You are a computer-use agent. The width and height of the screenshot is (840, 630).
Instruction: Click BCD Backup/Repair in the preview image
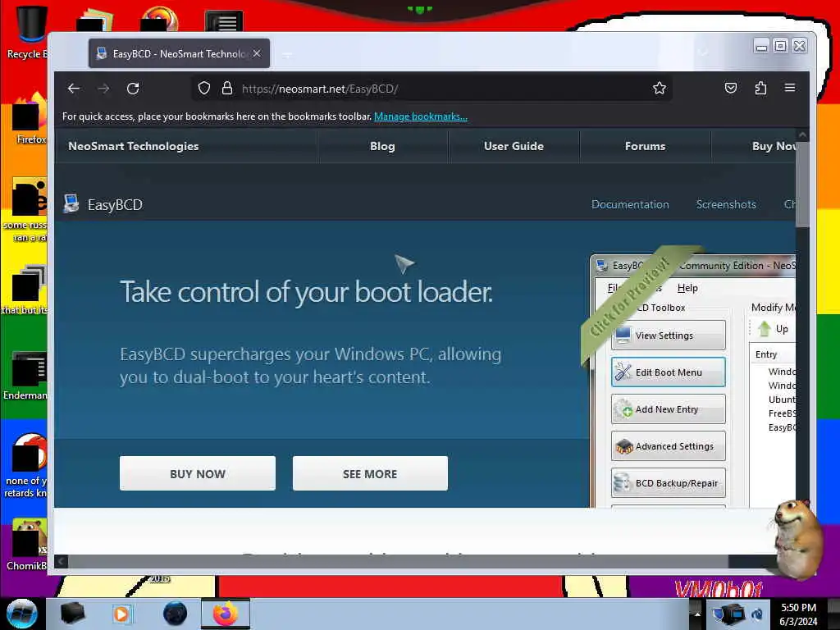pyautogui.click(x=668, y=483)
